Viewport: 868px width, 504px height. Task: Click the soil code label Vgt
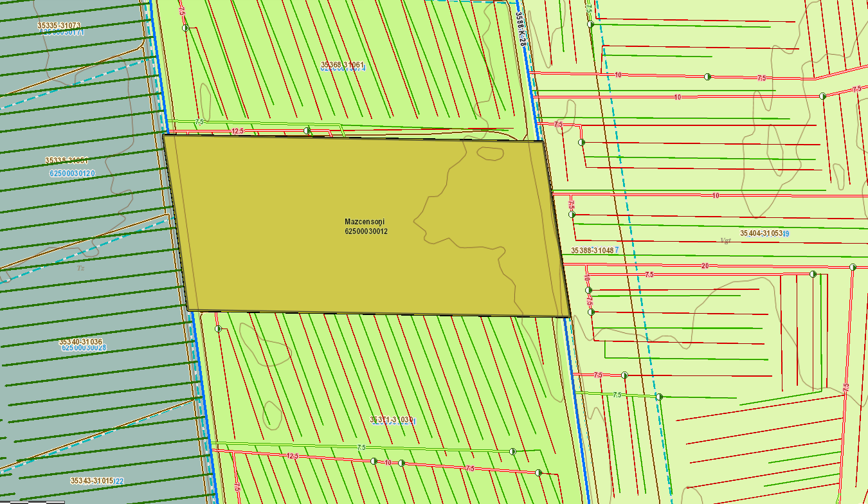pos(727,240)
